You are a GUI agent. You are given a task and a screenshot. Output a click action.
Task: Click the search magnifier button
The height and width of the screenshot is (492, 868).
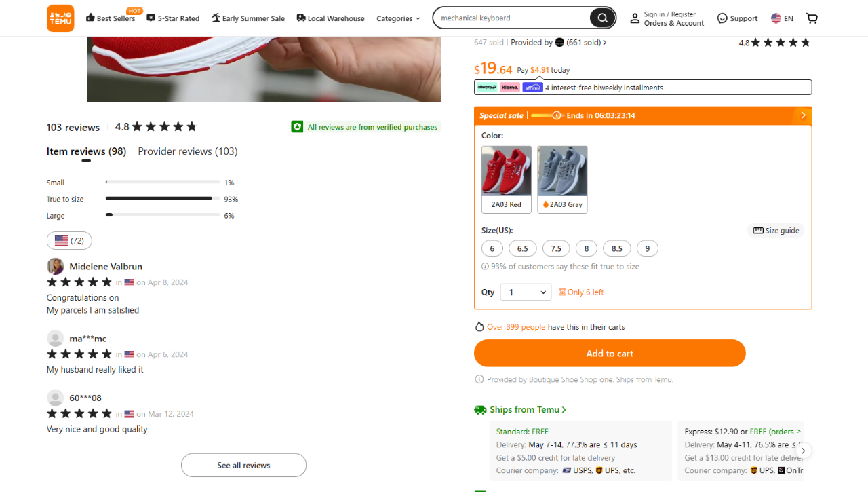click(601, 18)
